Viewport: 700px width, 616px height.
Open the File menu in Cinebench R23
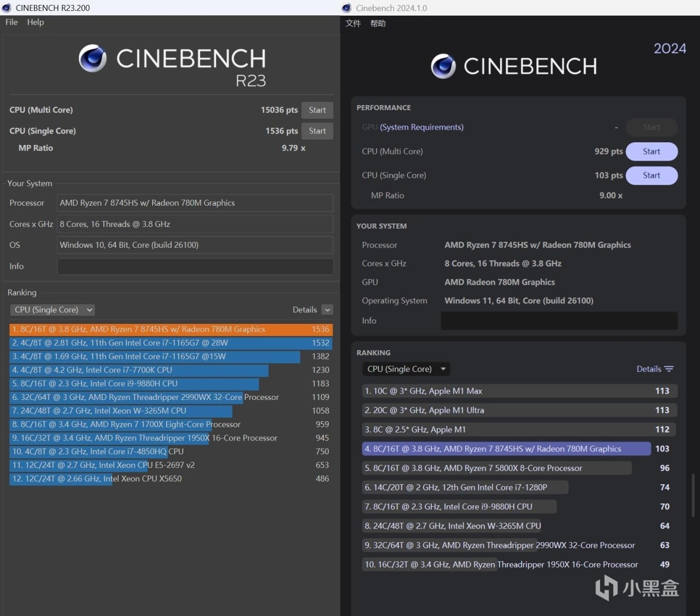click(11, 22)
